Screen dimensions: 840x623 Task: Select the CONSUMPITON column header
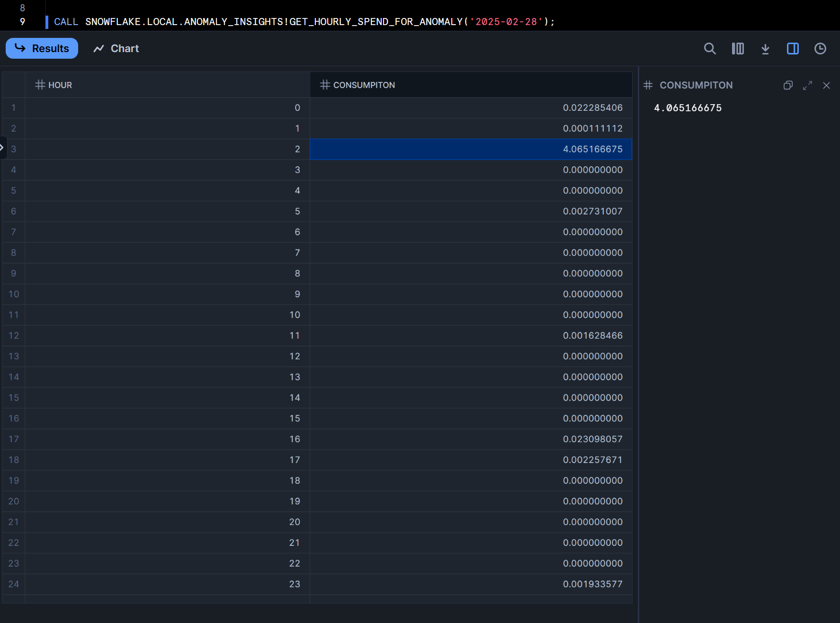[471, 85]
